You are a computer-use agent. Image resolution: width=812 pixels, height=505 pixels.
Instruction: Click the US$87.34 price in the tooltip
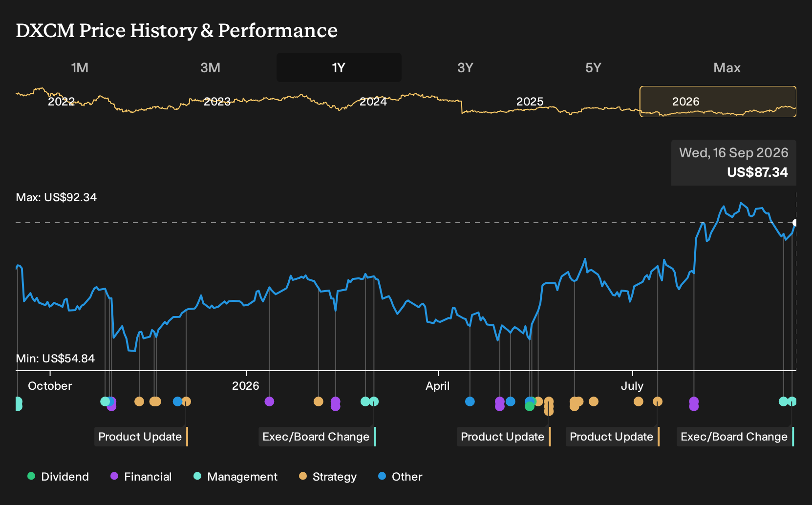click(x=757, y=172)
